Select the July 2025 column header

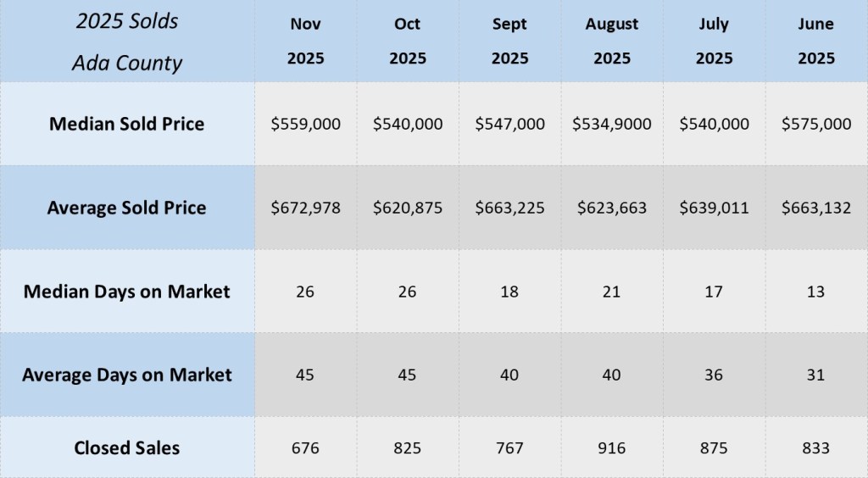tap(714, 41)
